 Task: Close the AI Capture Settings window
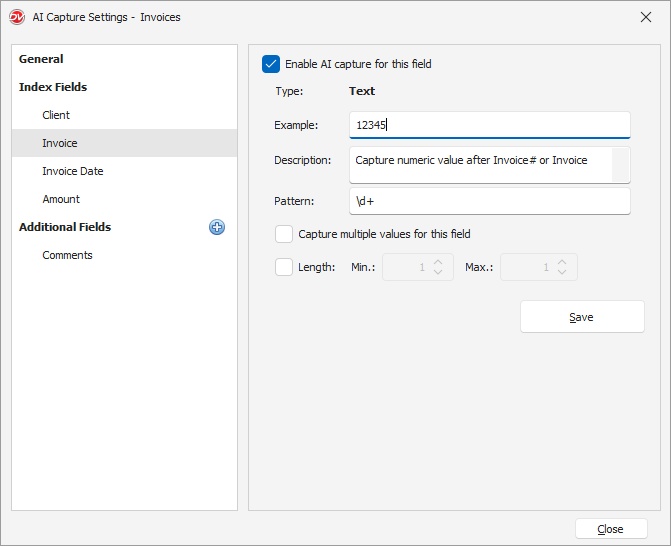point(646,17)
